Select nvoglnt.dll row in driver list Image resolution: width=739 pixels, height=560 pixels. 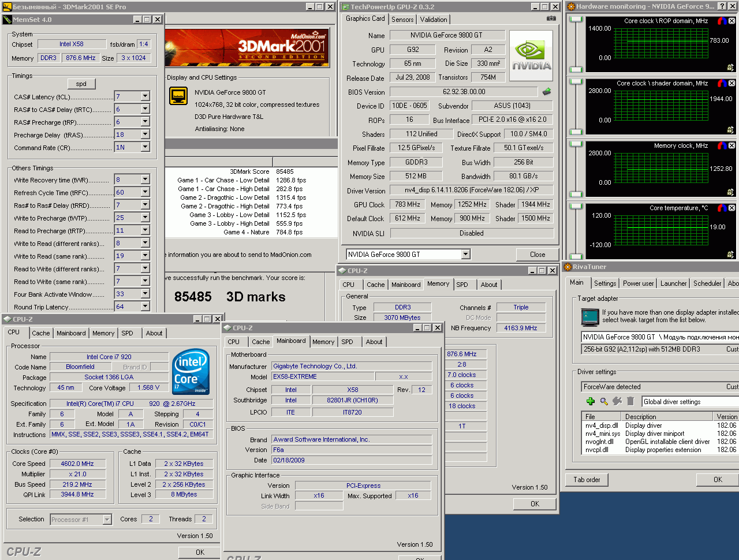pos(661,442)
